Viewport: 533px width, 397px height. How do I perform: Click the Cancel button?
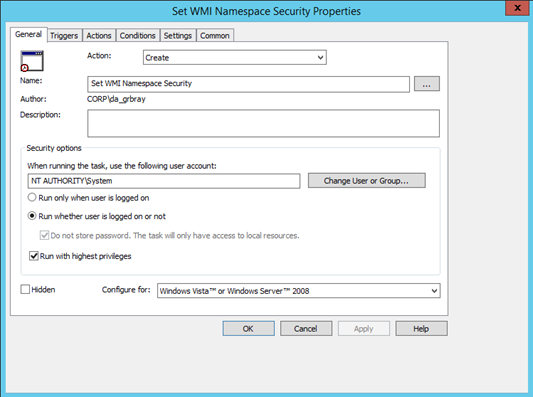pos(306,329)
